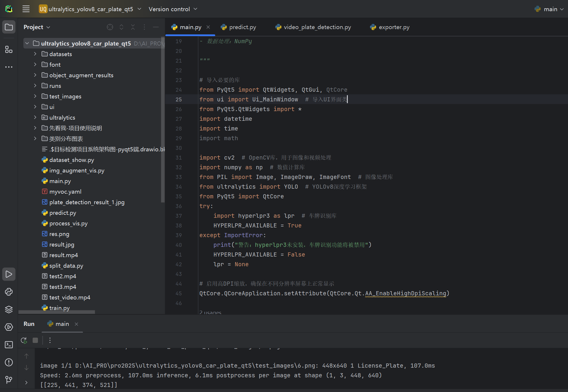Select img_augment_vis.py in the project tree
The width and height of the screenshot is (568, 392).
(77, 170)
